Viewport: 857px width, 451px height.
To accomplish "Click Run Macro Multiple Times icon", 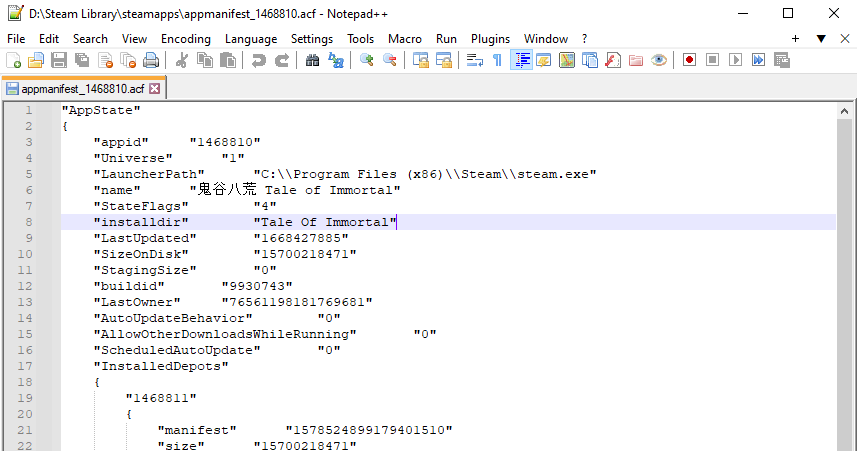I will coord(758,60).
